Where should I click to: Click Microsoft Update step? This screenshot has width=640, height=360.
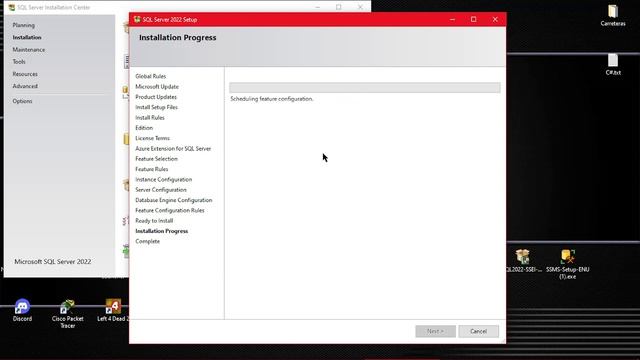click(157, 87)
